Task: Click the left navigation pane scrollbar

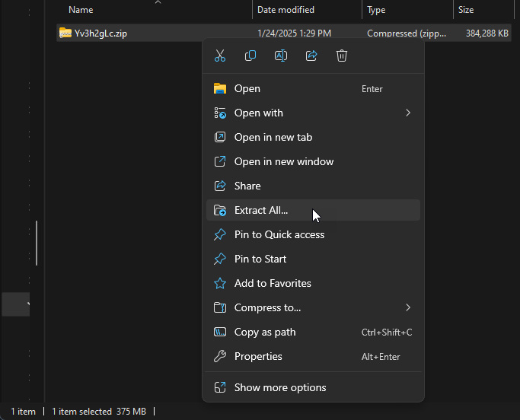Action: click(37, 243)
